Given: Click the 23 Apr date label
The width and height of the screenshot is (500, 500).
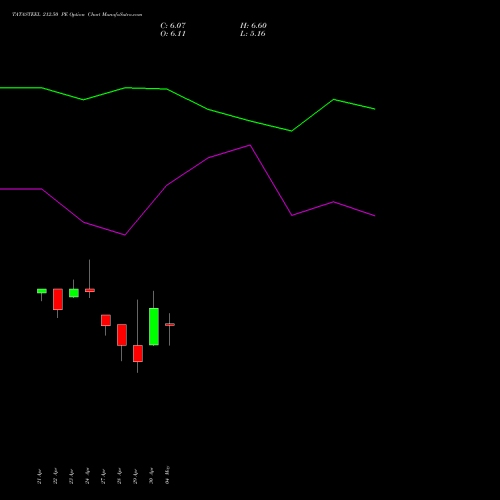Looking at the screenshot, I should [71, 477].
